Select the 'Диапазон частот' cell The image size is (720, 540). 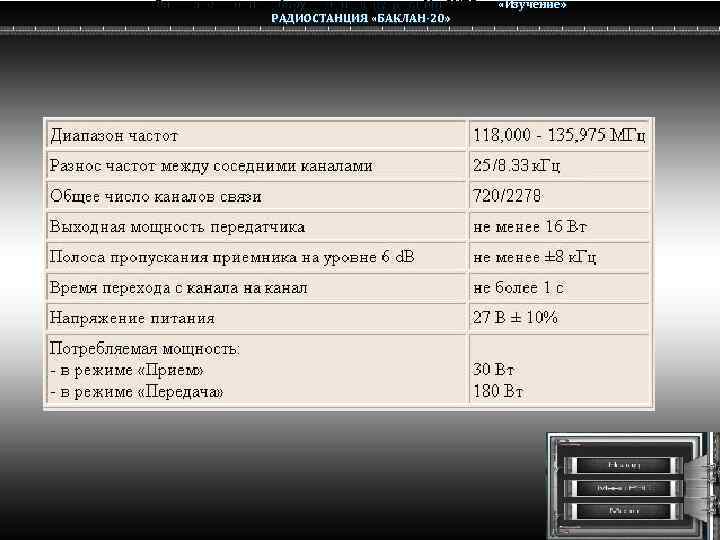tap(256, 136)
